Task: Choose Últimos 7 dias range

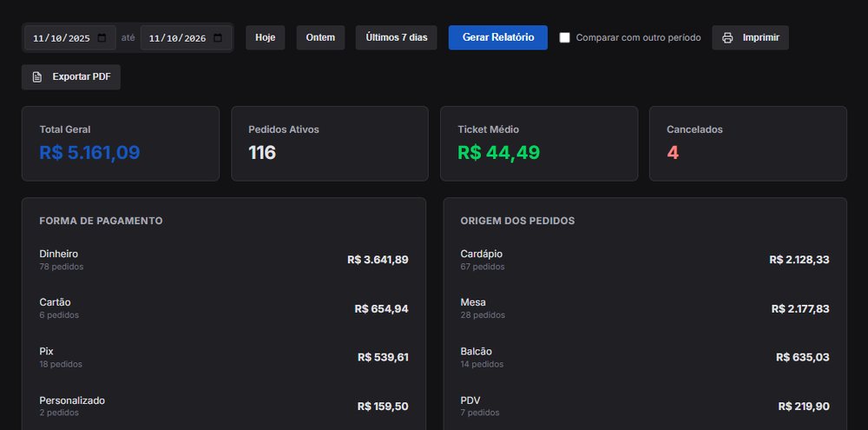Action: (x=397, y=37)
